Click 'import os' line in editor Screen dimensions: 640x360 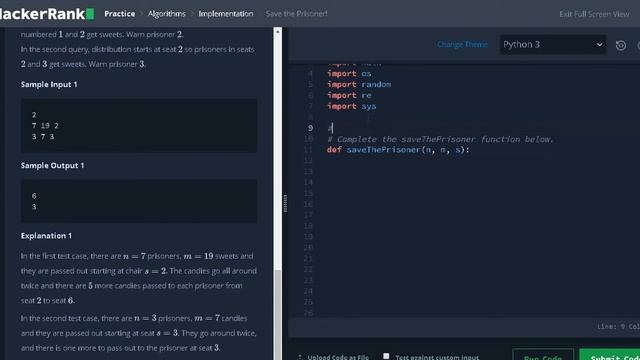349,73
